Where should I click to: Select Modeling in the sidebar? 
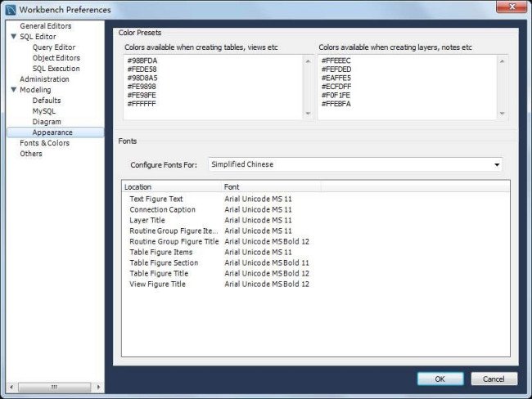[35, 89]
